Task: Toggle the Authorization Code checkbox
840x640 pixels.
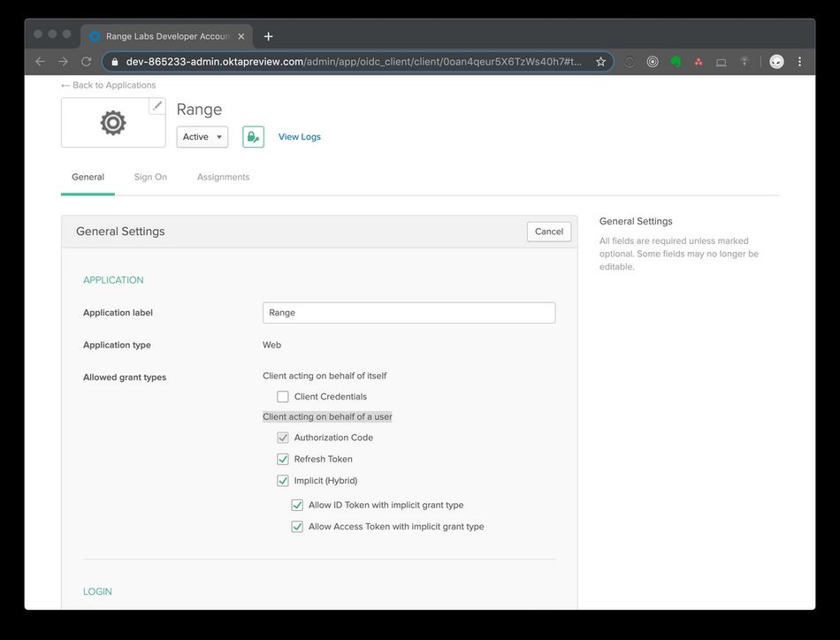Action: pos(283,438)
